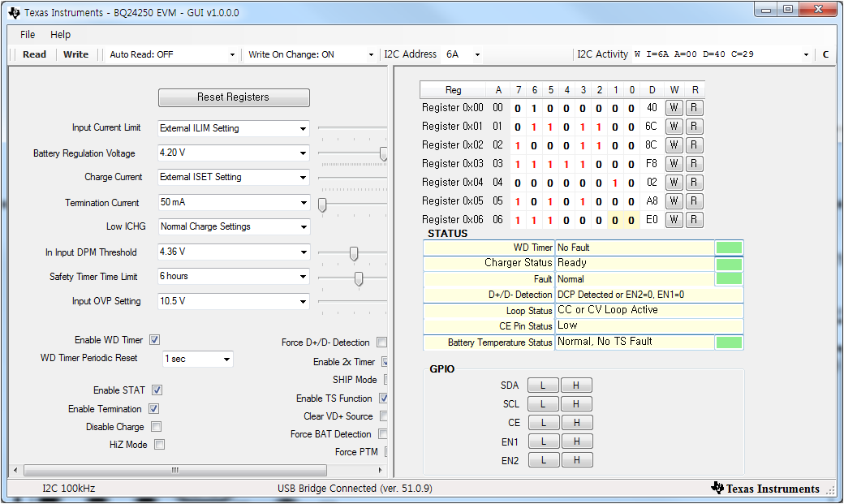Open the Input OVP Setting dropdown
The height and width of the screenshot is (504, 844).
(234, 301)
